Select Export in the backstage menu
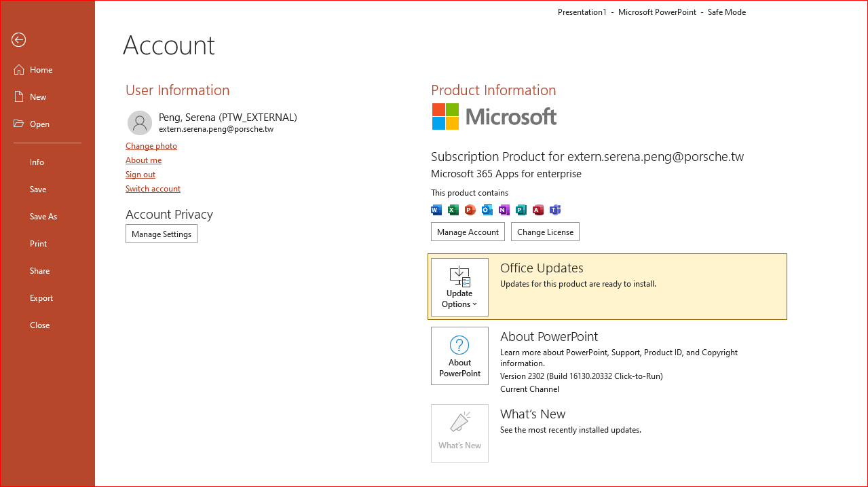 41,298
